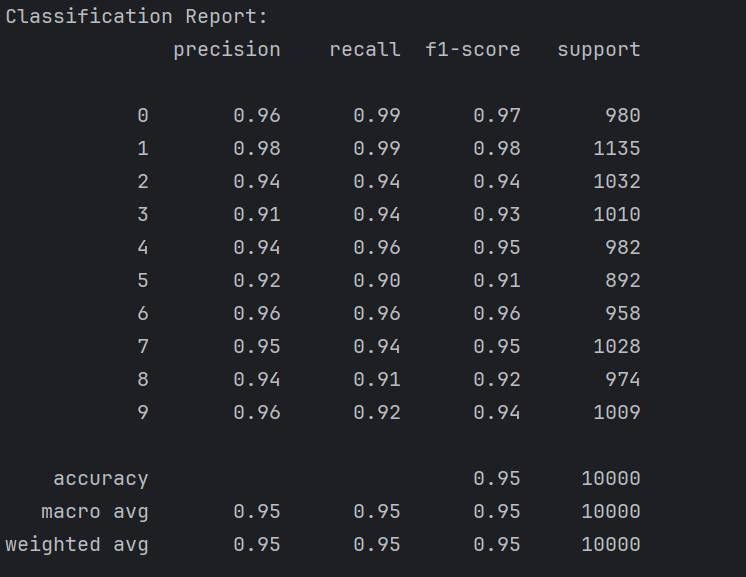Click support value 1028 for class 7
This screenshot has width=746, height=577.
611,347
